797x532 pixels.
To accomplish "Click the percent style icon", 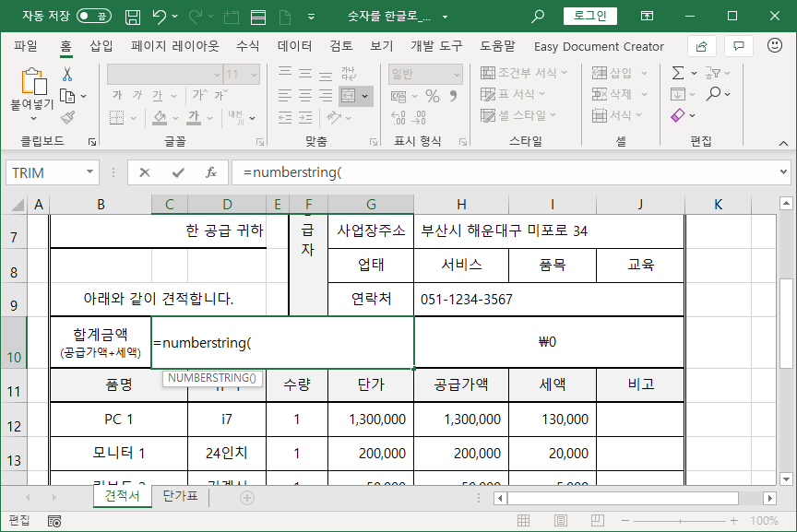I will point(433,96).
